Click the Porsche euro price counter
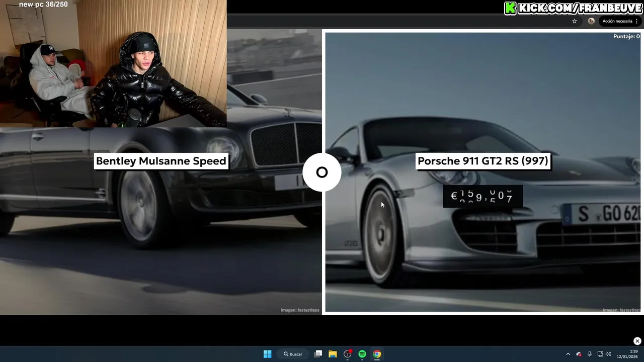This screenshot has height=362, width=644. click(482, 197)
